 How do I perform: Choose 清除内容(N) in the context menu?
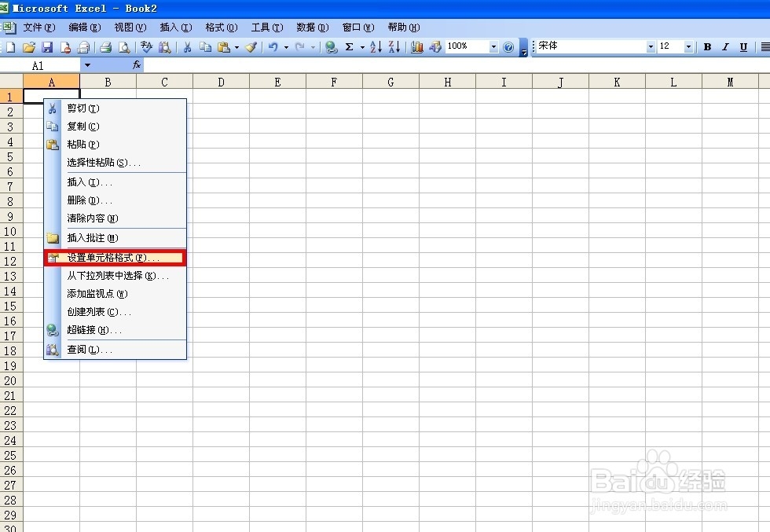[115, 218]
